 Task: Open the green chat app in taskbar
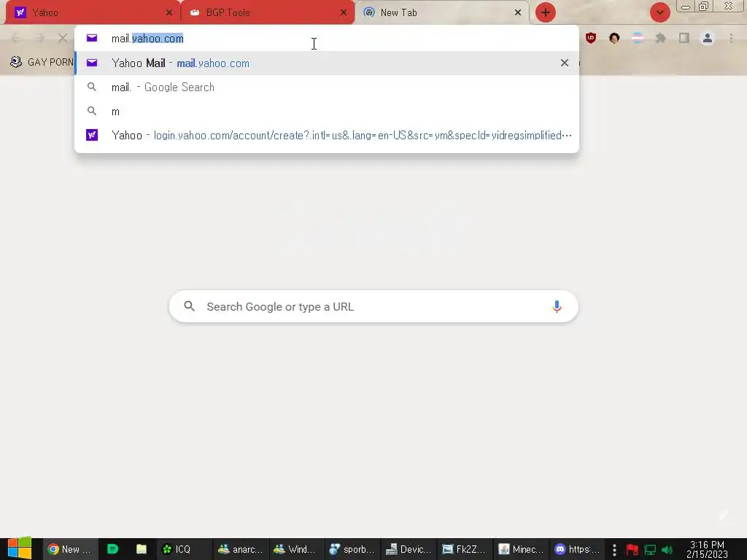[x=112, y=549]
